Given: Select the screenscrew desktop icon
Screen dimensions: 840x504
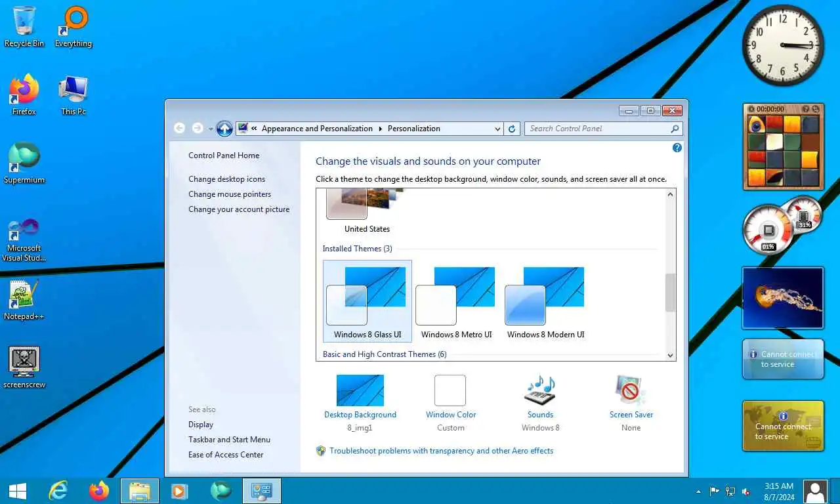Looking at the screenshot, I should (x=24, y=367).
